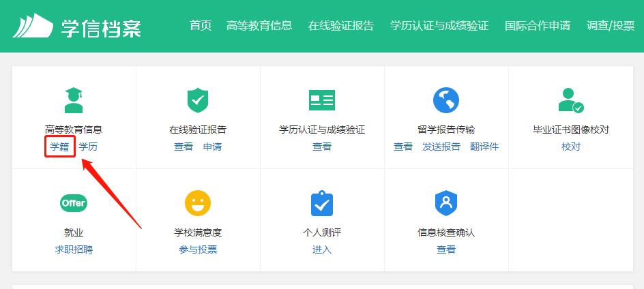This screenshot has width=644, height=289.
Task: Click 查看 under 学历认证与成绩验证 card
Action: (x=322, y=147)
